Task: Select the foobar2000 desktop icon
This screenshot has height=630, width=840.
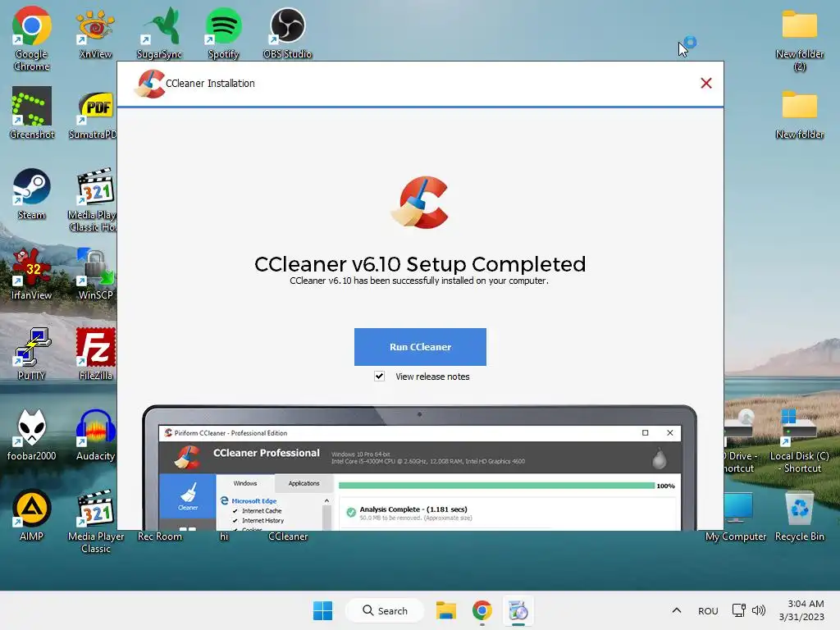Action: point(32,435)
